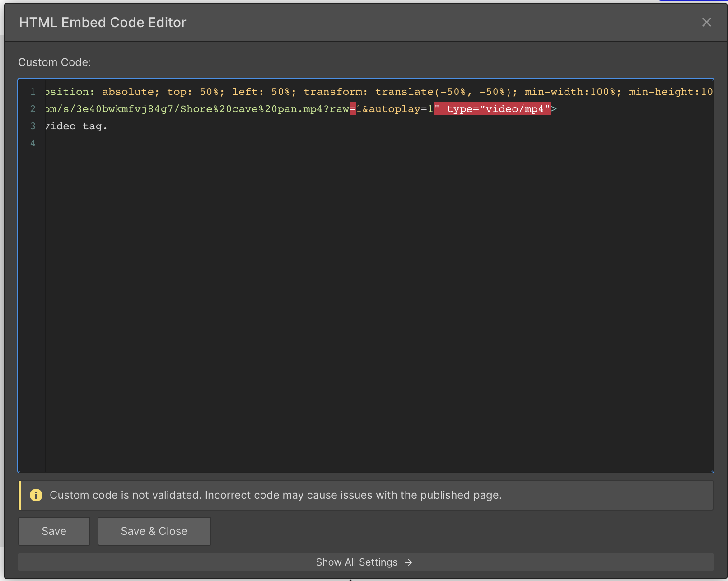The image size is (728, 581).
Task: Click the 'Custom code is not validated' warning message
Action: (275, 495)
